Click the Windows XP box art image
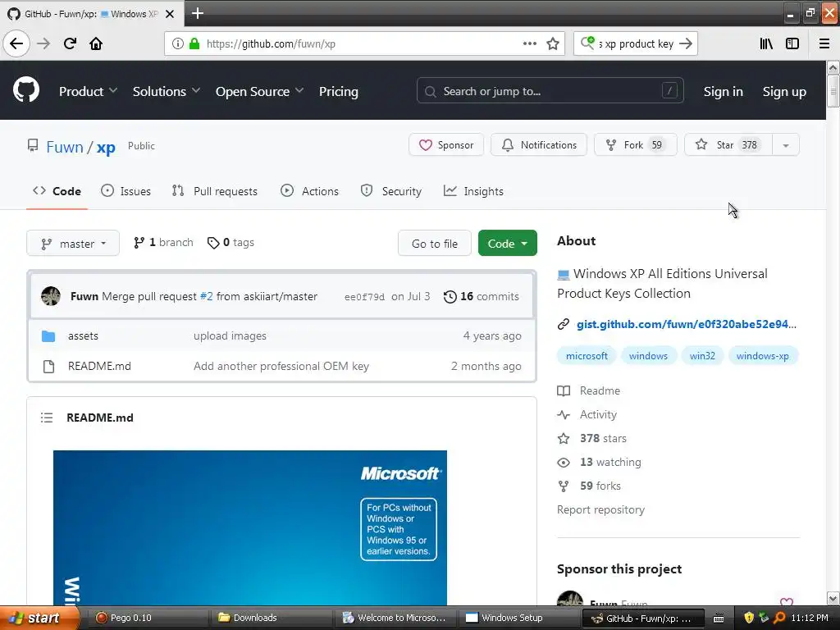The width and height of the screenshot is (840, 630). click(249, 528)
